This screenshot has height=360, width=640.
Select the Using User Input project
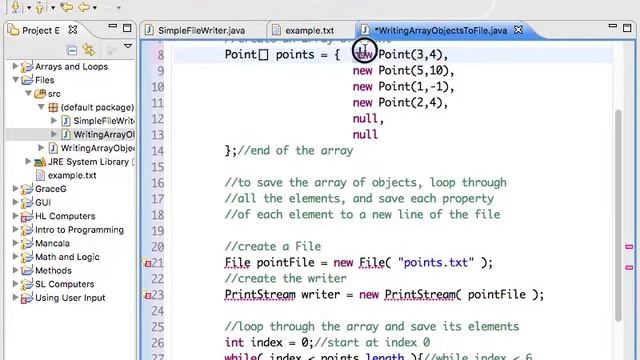pyautogui.click(x=70, y=298)
